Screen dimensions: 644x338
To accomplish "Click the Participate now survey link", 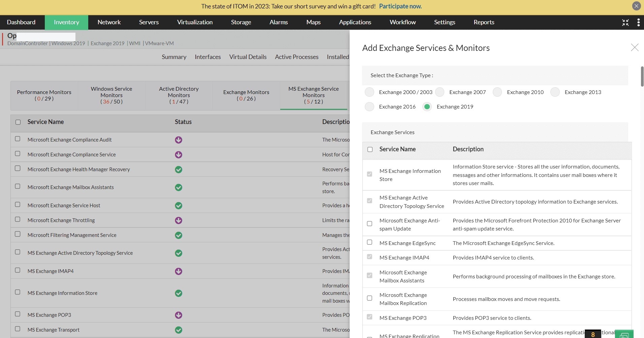I will point(400,6).
